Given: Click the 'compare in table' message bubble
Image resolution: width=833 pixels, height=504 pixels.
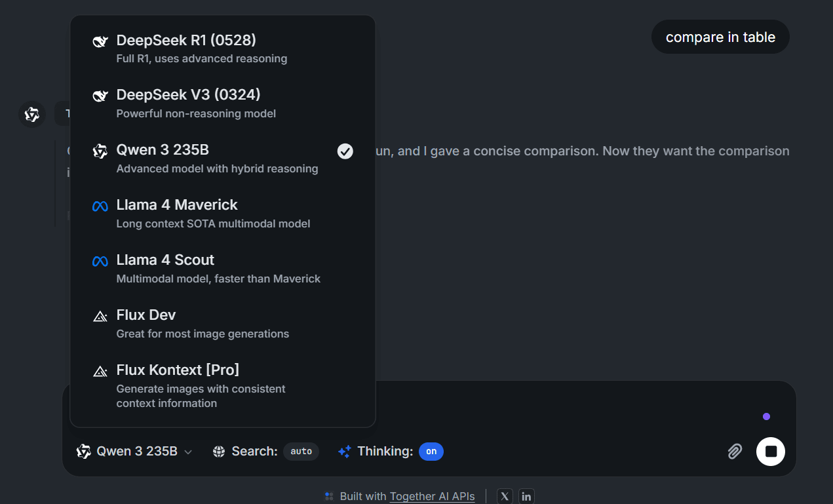Looking at the screenshot, I should click(x=720, y=37).
